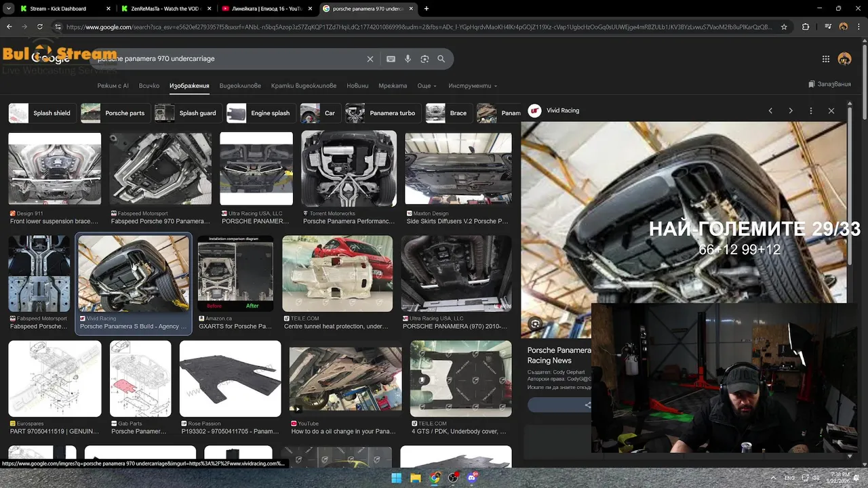Open Chrome from the taskbar
The image size is (868, 488).
tap(435, 478)
